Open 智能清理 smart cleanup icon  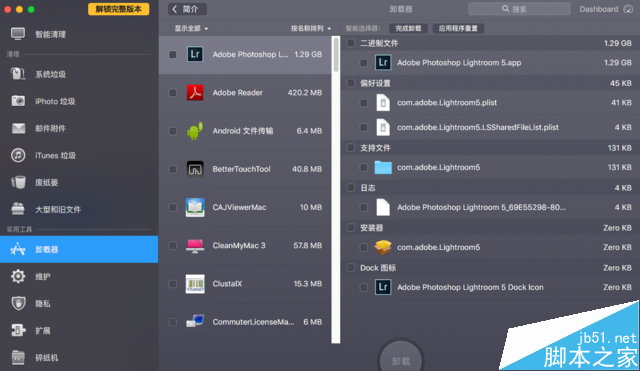(x=18, y=34)
